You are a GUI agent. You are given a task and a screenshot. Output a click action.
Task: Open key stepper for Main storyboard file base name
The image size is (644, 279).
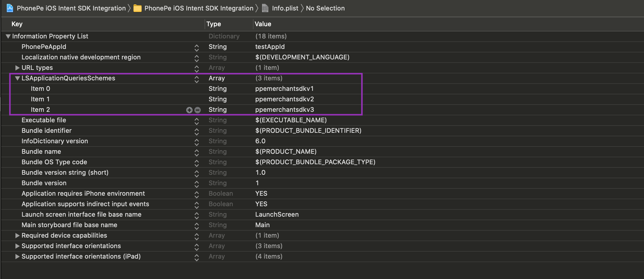(197, 226)
